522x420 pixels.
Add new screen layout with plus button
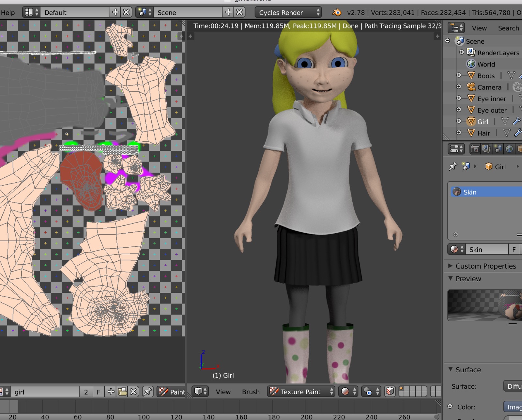point(115,12)
